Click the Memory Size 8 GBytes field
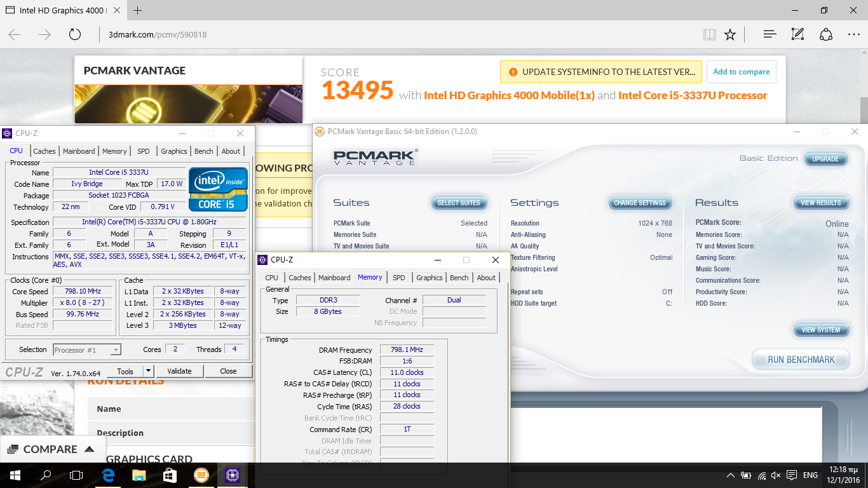This screenshot has height=488, width=868. point(327,311)
